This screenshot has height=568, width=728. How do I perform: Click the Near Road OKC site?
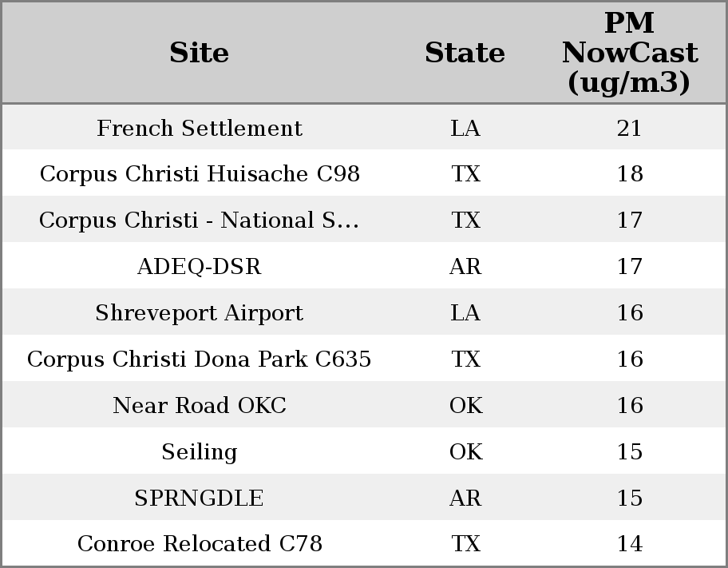pos(200,406)
